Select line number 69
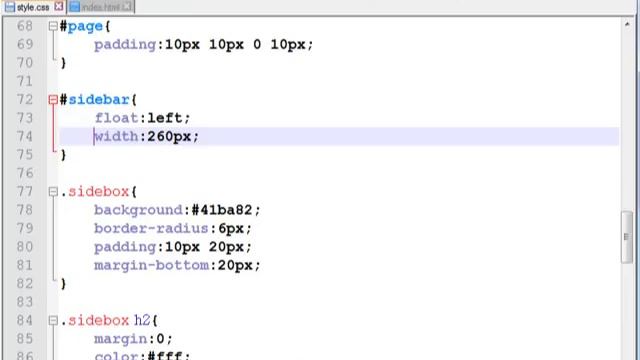640x360 pixels. click(x=25, y=44)
